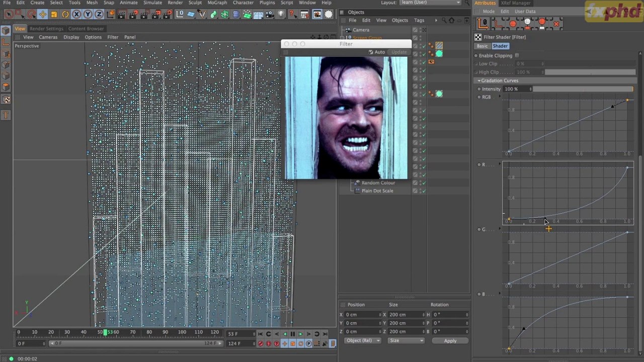Click the Intensity value stepper arrows
Image resolution: width=644 pixels, height=362 pixels.
click(x=530, y=89)
